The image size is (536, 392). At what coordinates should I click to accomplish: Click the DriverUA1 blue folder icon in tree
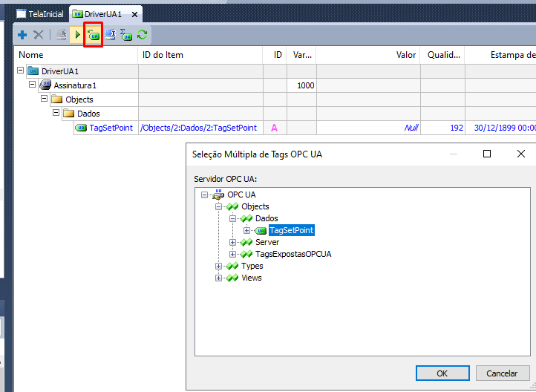tap(33, 71)
